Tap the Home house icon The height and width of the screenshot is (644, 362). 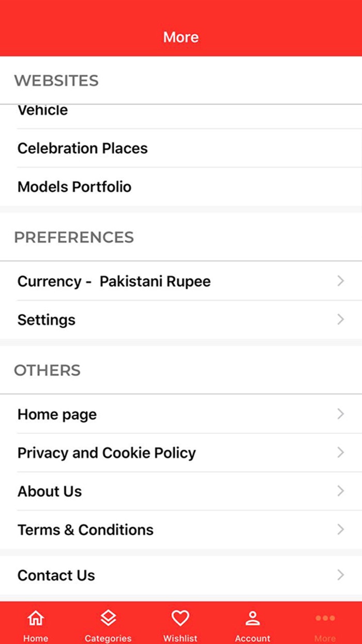click(36, 618)
